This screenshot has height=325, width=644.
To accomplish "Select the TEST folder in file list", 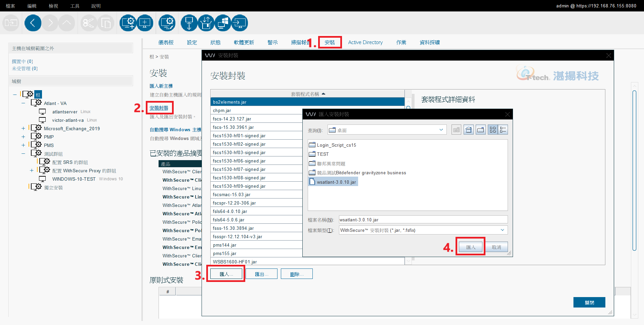I will click(x=319, y=154).
